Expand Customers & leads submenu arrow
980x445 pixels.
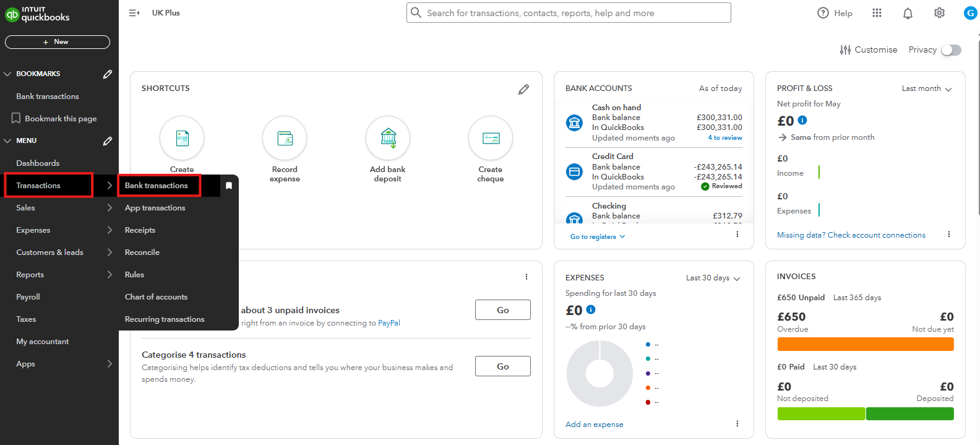(110, 253)
